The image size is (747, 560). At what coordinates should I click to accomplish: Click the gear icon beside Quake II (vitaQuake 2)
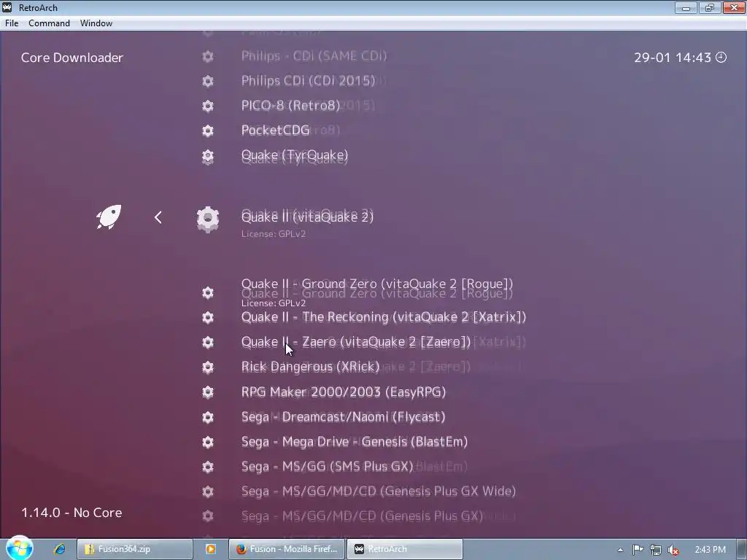point(208,219)
